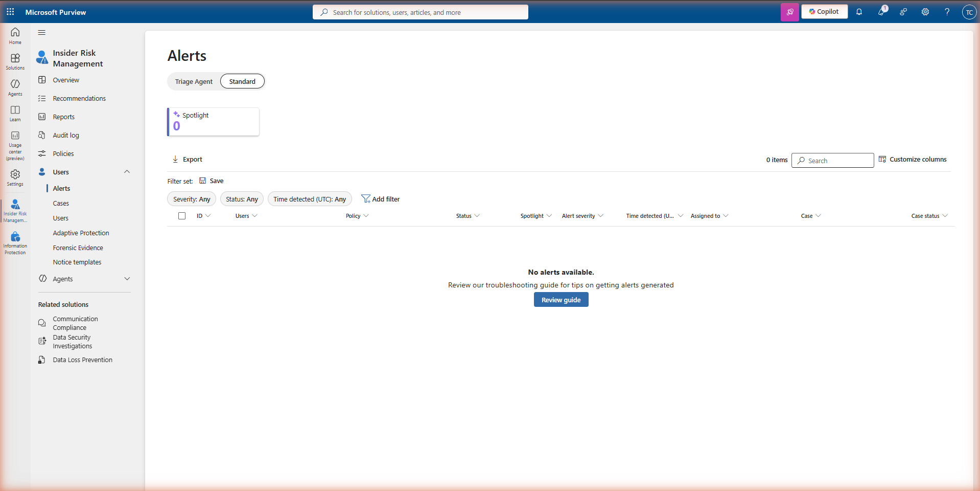Click the Review guide button
Viewport: 980px width, 491px height.
click(561, 299)
